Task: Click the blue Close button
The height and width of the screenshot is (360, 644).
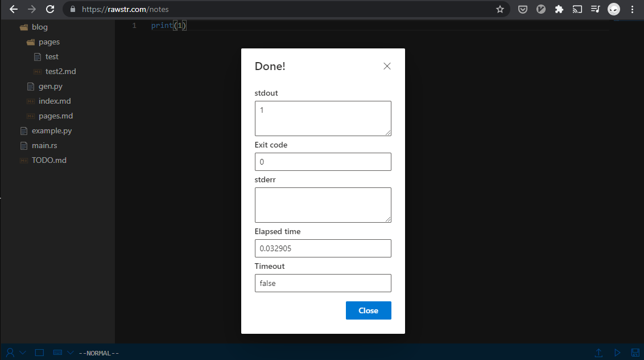Action: coord(369,310)
